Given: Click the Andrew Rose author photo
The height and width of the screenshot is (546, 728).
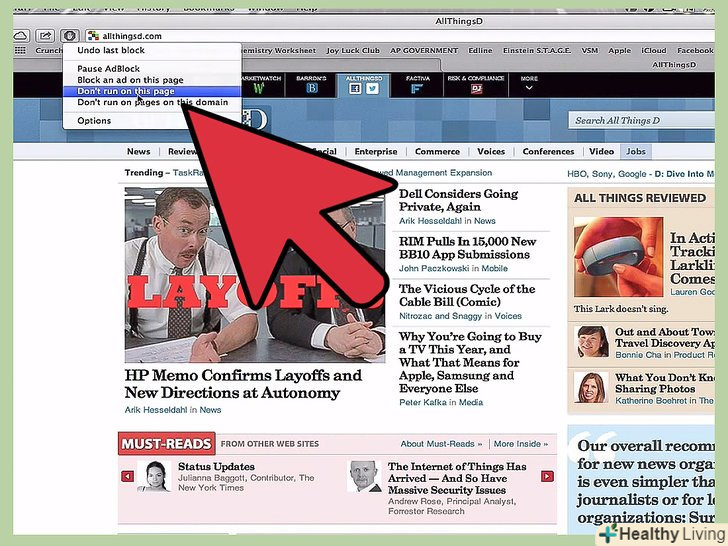Looking at the screenshot, I should click(364, 476).
